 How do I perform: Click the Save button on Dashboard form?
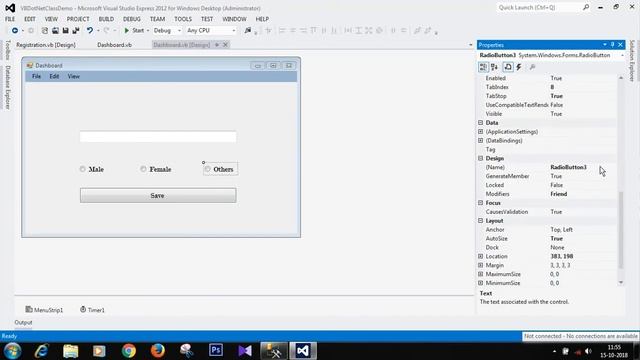pos(158,196)
